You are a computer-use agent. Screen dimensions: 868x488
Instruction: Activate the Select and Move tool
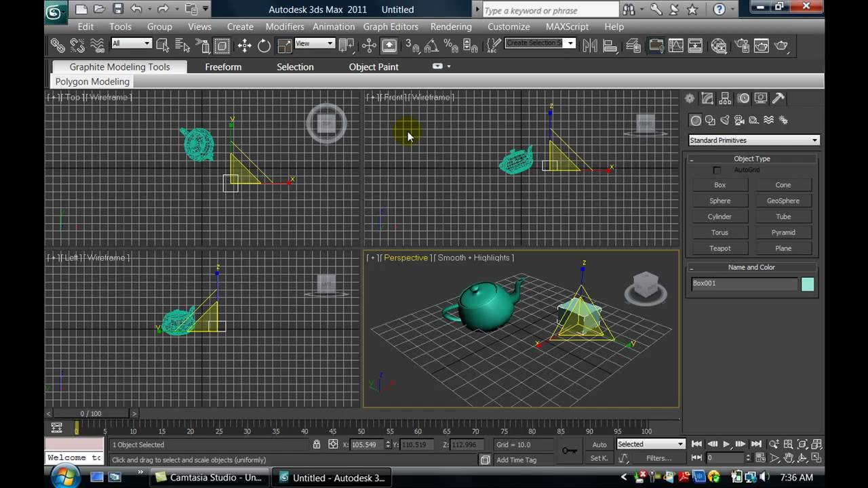(245, 45)
